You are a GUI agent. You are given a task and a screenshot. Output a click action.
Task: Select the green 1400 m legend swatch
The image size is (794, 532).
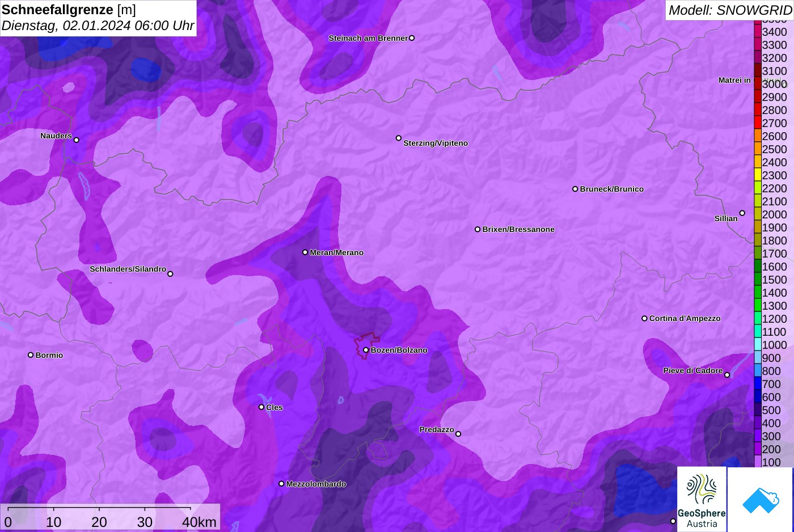[758, 293]
